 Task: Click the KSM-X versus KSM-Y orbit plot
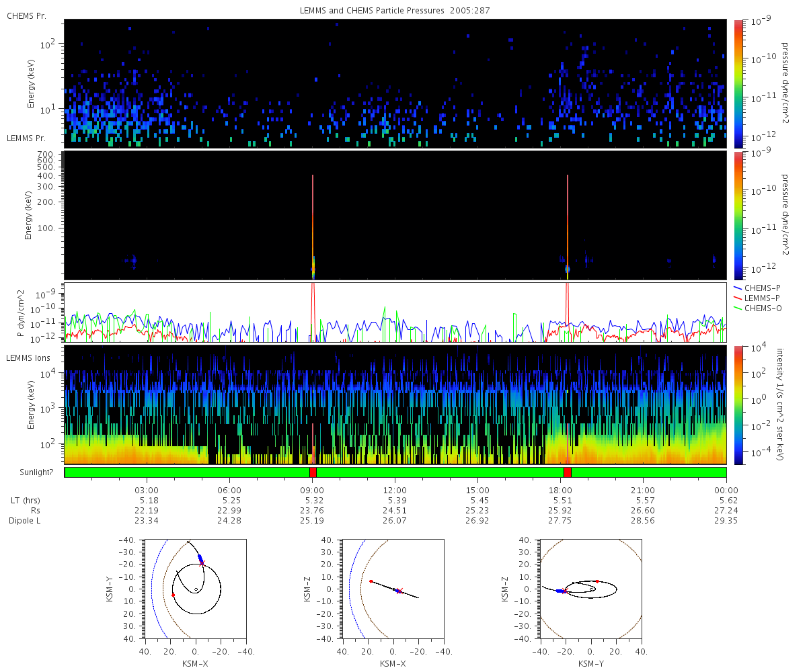pos(196,588)
